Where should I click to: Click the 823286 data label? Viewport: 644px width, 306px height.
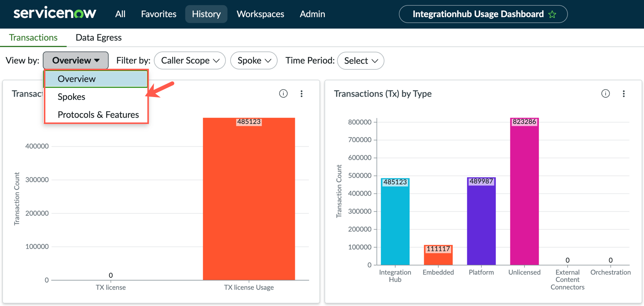[524, 122]
